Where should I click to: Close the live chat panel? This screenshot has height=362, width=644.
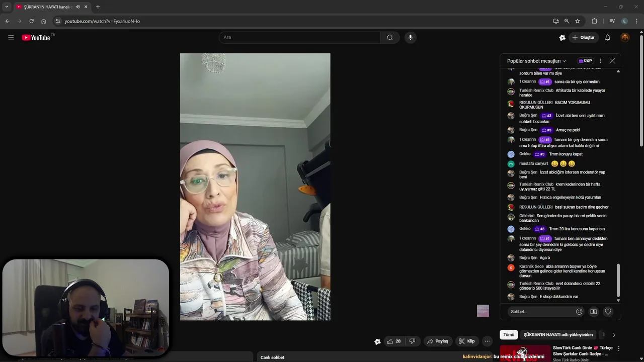612,61
